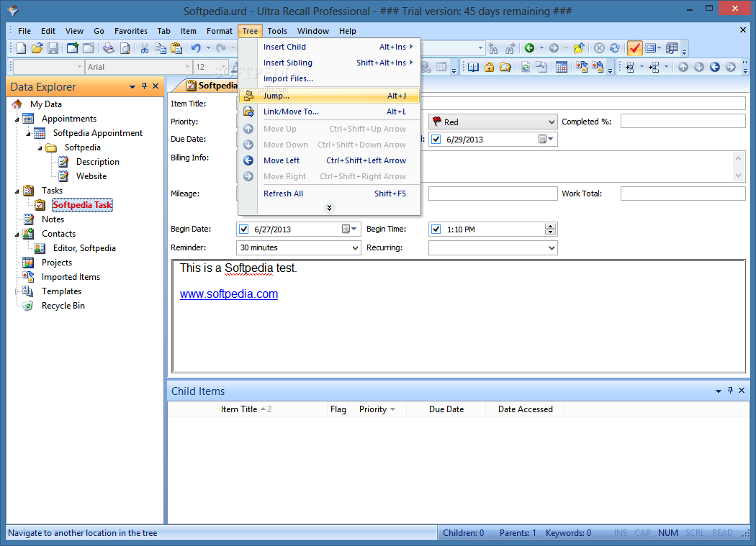Expand the Tree menu's hidden items chevron
This screenshot has height=546, width=756.
(329, 208)
